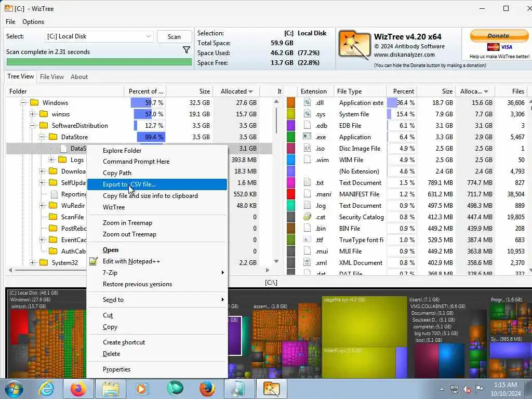The height and width of the screenshot is (399, 532).
Task: Click the .dll file type icon
Action: tap(308, 102)
